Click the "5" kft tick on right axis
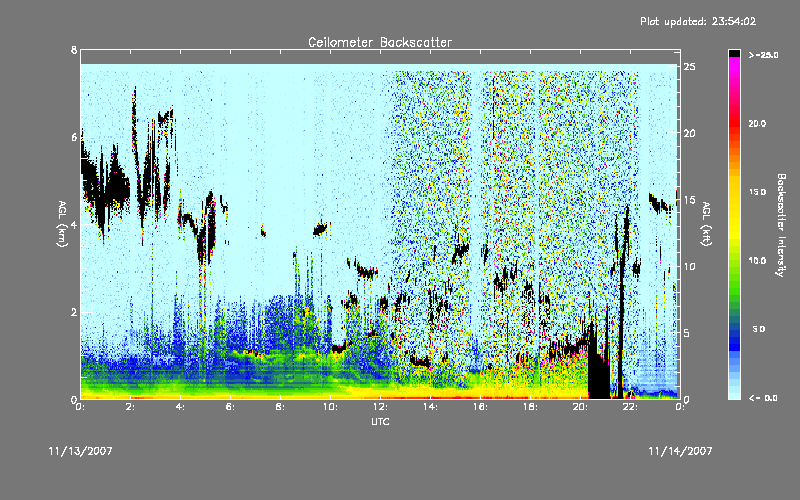This screenshot has height=500, width=800. (x=687, y=333)
